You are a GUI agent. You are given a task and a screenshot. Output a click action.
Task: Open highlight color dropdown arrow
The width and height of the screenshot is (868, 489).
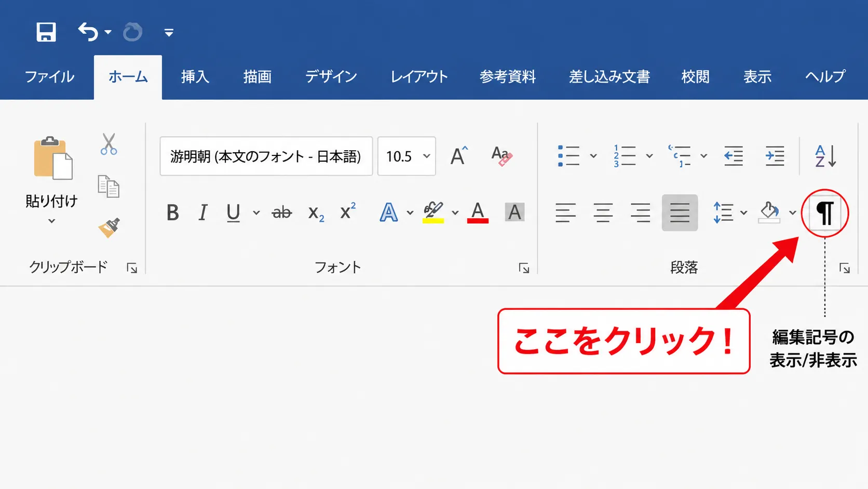click(455, 213)
